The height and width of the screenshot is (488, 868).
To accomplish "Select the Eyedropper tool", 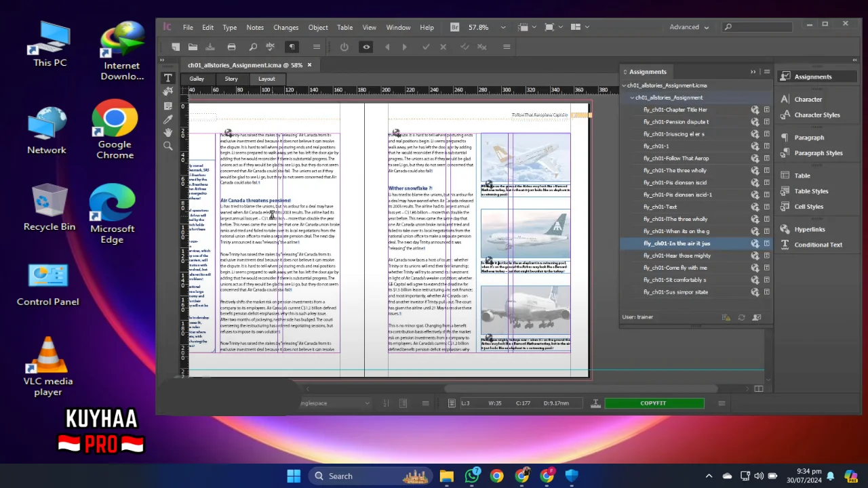I will [x=168, y=119].
